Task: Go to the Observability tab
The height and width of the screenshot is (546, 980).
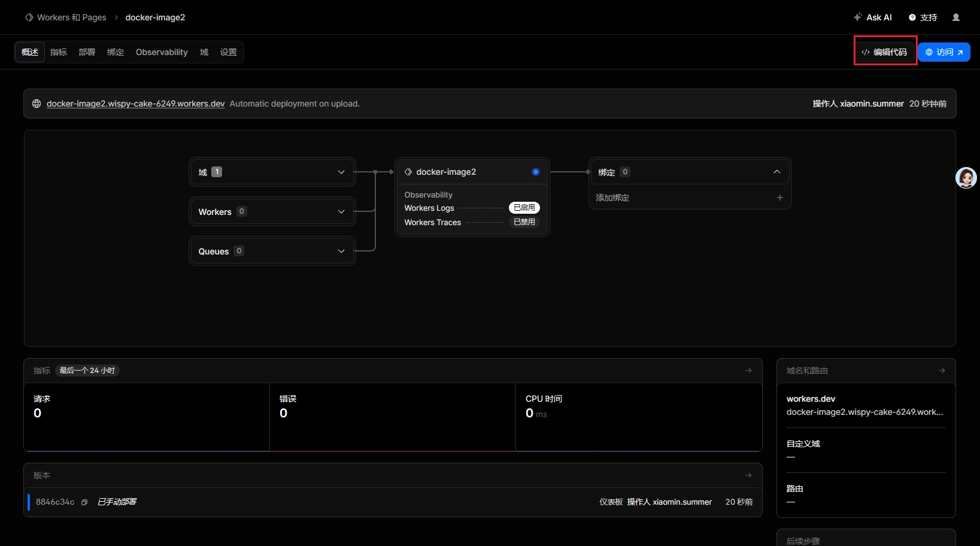Action: click(162, 52)
